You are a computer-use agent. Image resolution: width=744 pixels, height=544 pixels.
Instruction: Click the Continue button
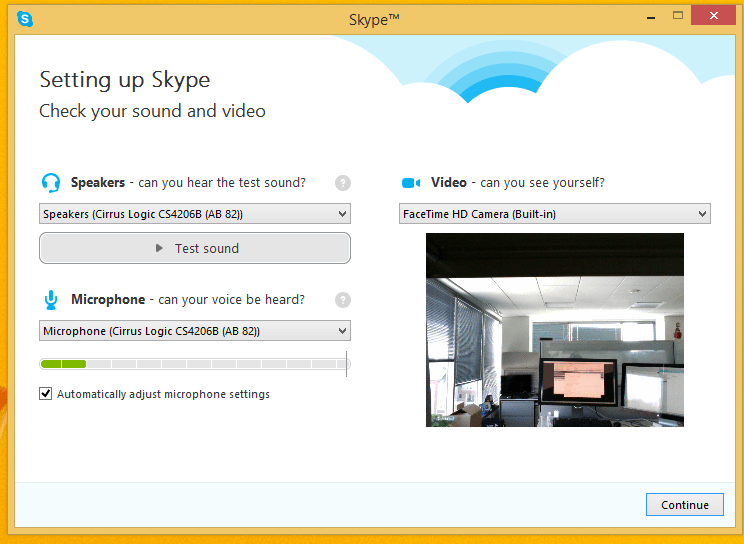click(x=685, y=505)
